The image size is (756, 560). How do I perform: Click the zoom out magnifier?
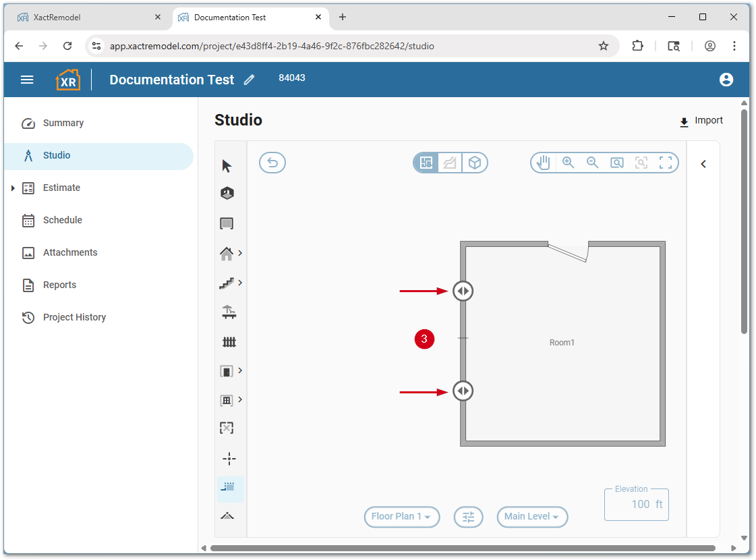pos(593,163)
